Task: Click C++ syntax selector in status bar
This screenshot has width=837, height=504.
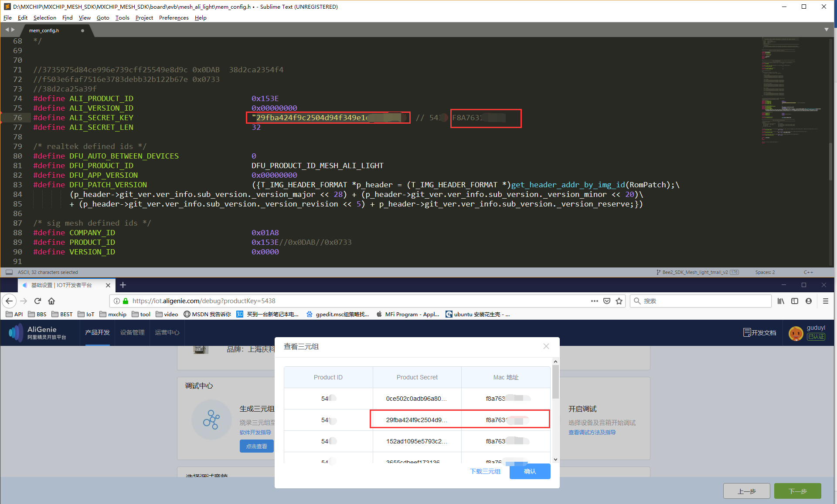Action: point(808,272)
